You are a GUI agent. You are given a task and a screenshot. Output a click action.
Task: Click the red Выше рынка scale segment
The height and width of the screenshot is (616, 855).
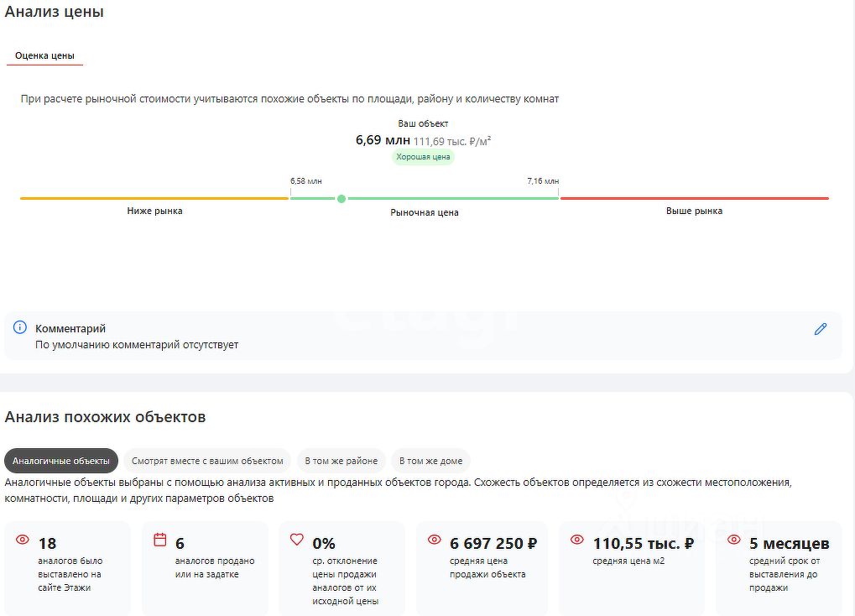pos(694,199)
